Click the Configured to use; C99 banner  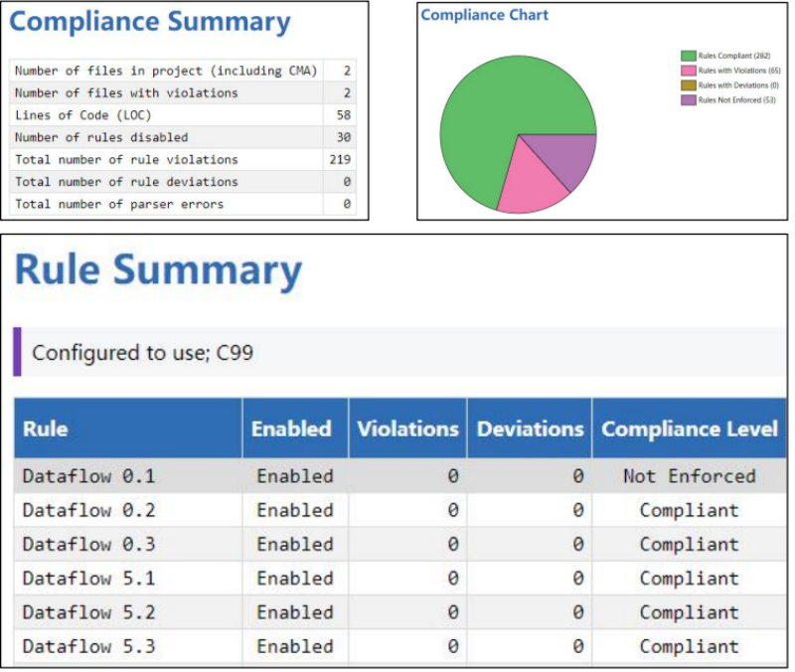click(x=142, y=353)
